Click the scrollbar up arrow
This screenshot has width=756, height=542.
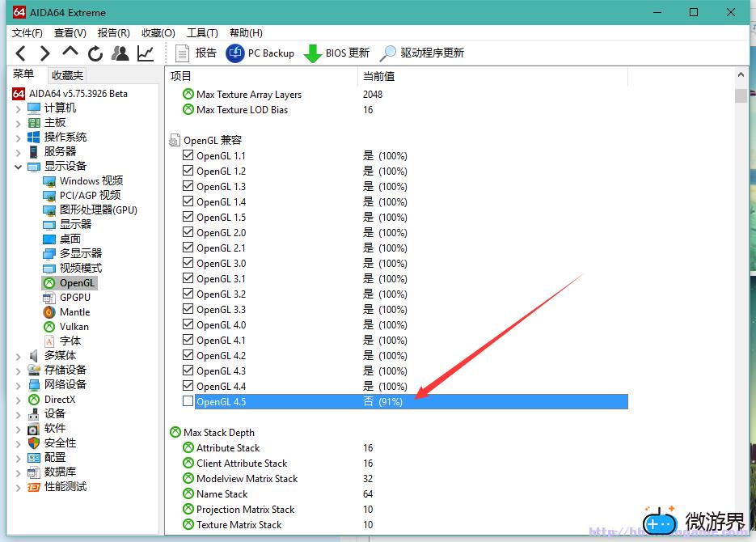point(741,75)
